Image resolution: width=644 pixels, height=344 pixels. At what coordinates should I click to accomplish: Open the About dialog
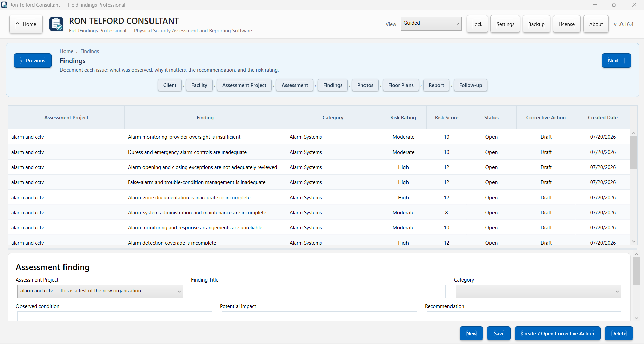coord(596,24)
